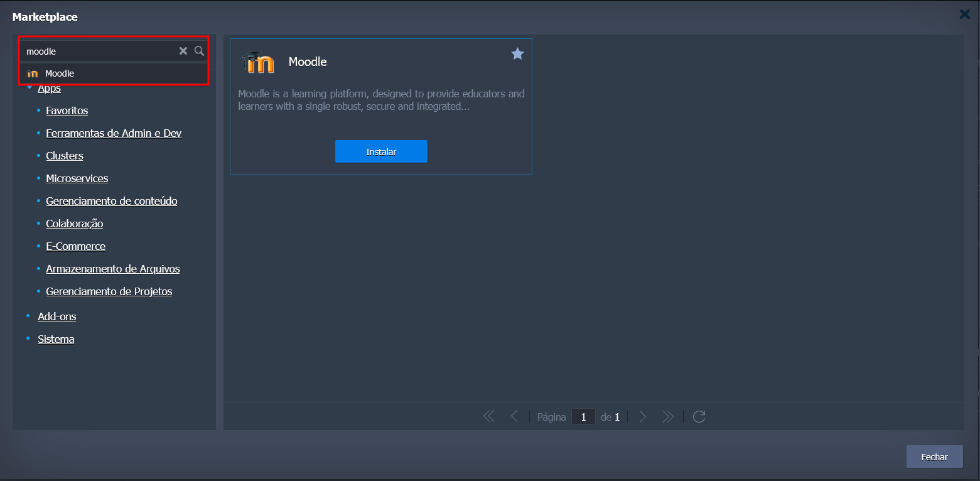Open Armazenamento de Arquivos category
This screenshot has height=481, width=980.
click(113, 269)
